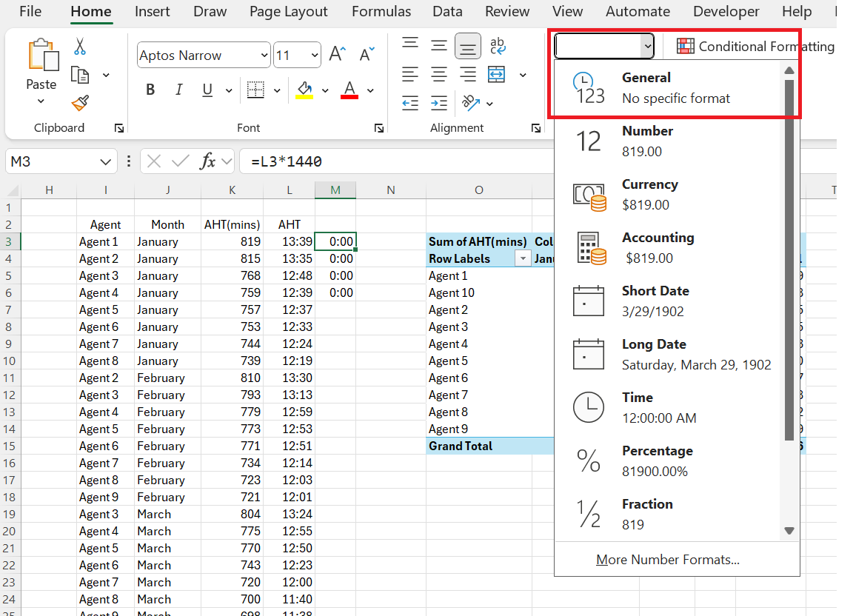Click the Cut scissors icon
The height and width of the screenshot is (616, 853).
pyautogui.click(x=80, y=46)
